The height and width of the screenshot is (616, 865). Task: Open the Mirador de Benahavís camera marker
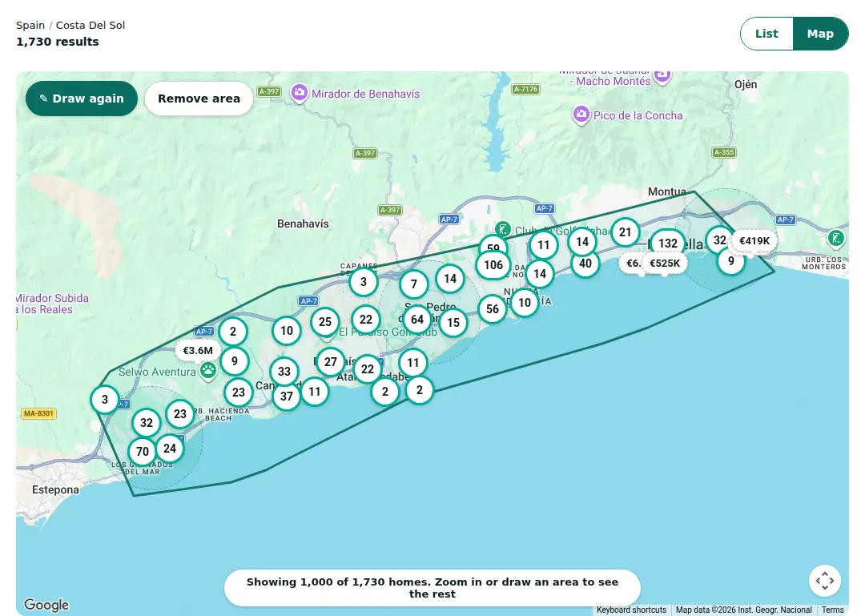pyautogui.click(x=299, y=93)
